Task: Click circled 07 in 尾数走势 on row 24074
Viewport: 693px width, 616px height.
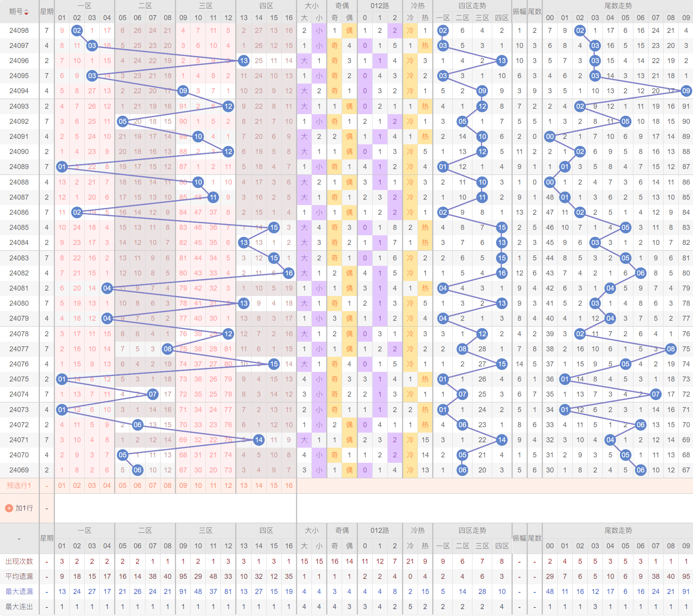Action: pyautogui.click(x=655, y=394)
